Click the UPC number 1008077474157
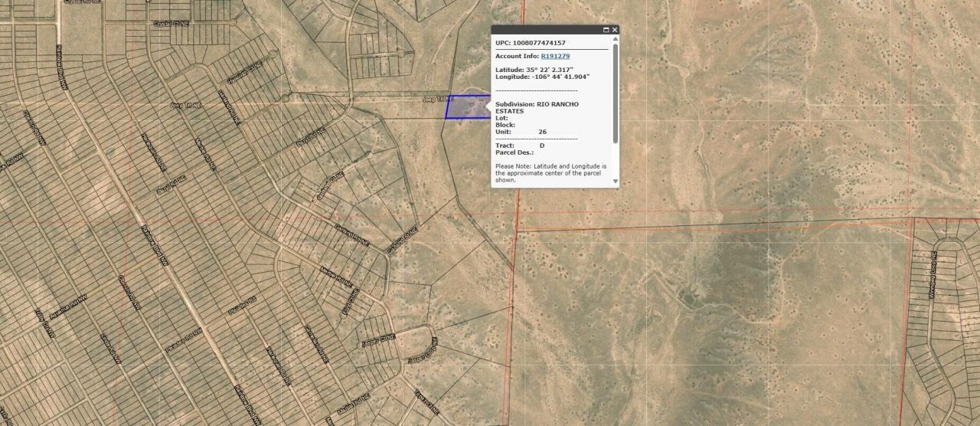 click(x=538, y=43)
